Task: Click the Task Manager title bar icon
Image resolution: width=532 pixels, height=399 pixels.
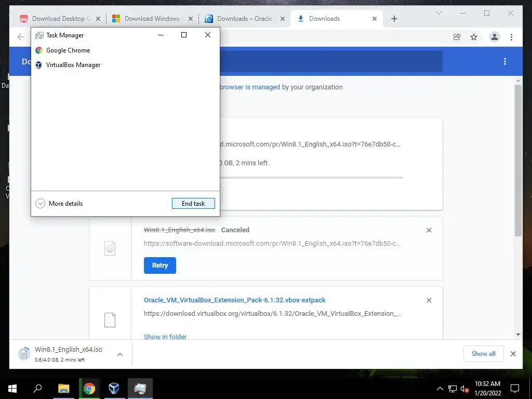Action: click(39, 35)
